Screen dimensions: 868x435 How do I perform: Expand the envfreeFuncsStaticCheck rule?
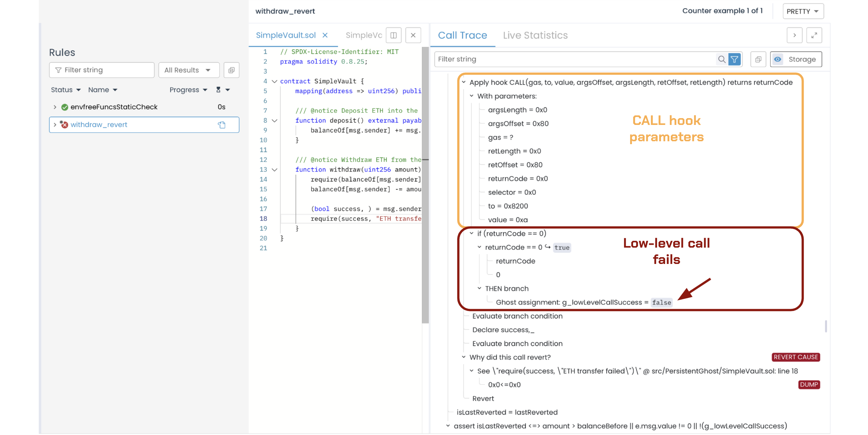[x=55, y=107]
